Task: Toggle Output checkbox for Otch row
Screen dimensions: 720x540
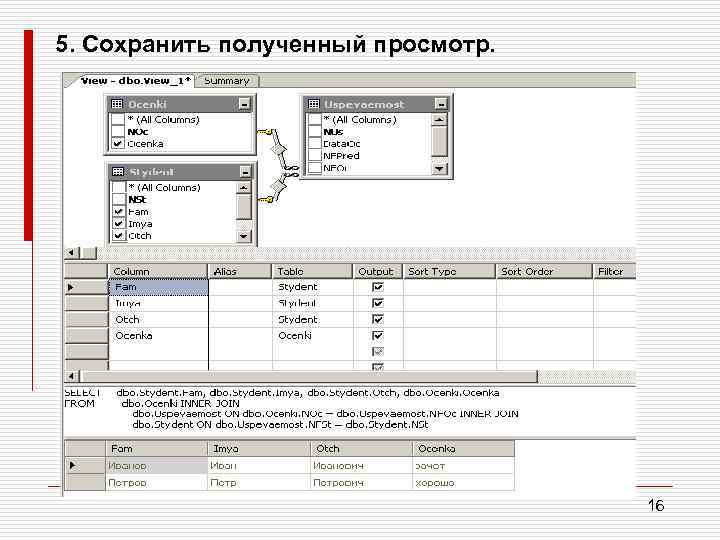Action: (378, 319)
